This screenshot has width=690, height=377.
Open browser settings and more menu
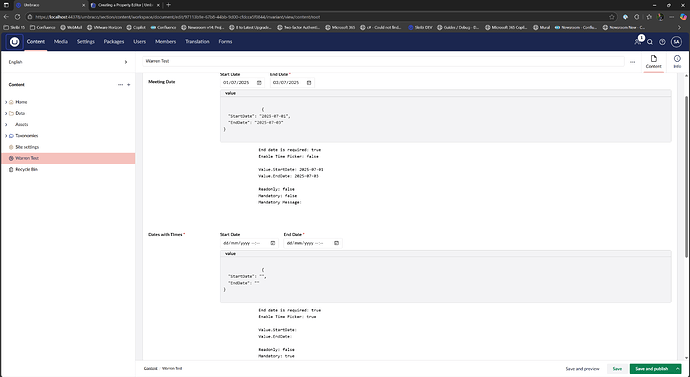672,17
